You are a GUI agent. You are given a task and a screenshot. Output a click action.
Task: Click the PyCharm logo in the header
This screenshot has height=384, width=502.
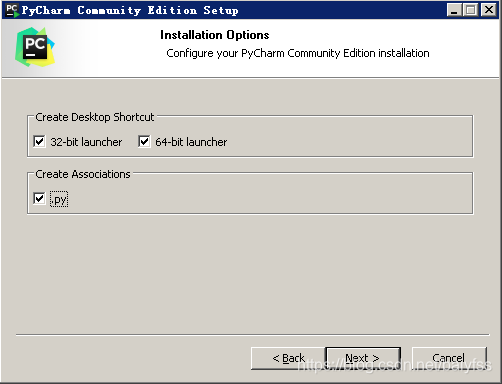tap(35, 47)
